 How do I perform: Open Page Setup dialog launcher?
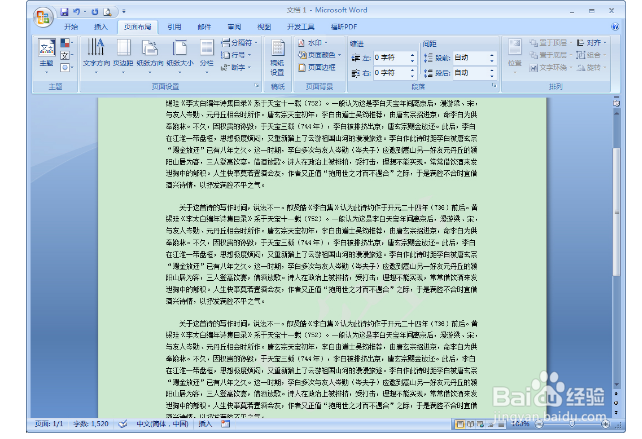(x=257, y=86)
